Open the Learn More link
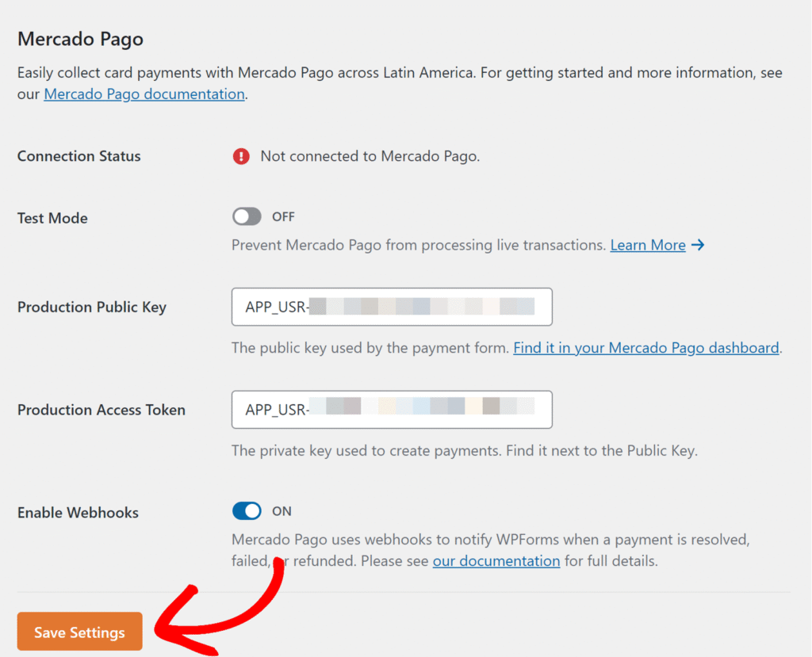The image size is (812, 657). point(648,245)
